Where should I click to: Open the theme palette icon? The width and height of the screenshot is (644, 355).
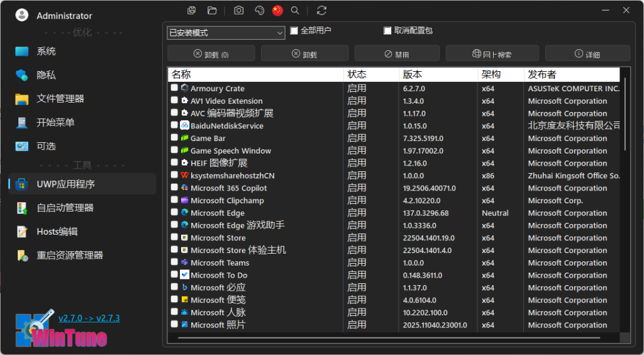click(x=258, y=10)
